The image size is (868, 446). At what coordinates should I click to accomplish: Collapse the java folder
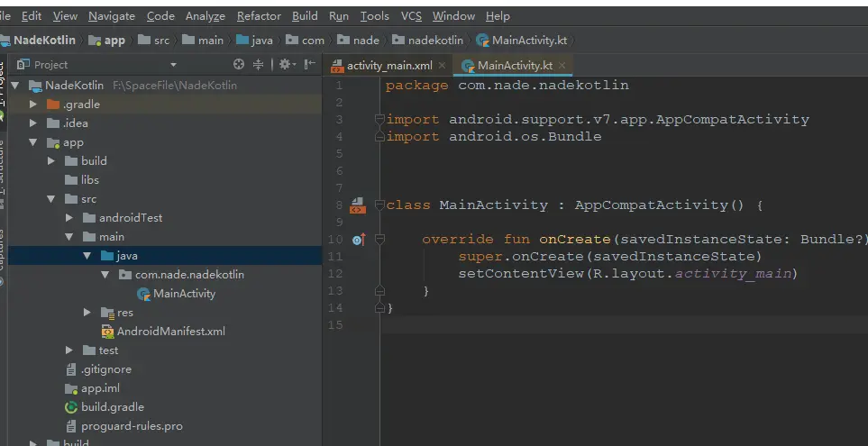click(87, 256)
